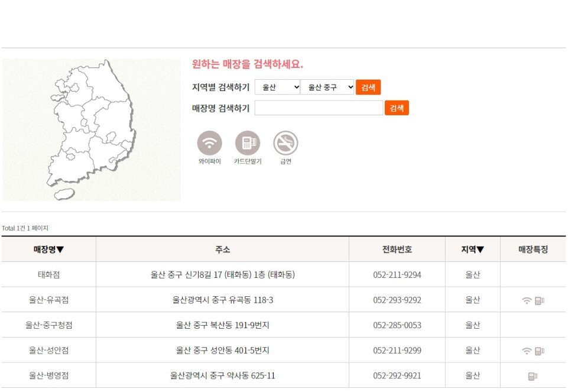Click 검색 button for store name search
The image size is (571, 392).
coord(397,108)
